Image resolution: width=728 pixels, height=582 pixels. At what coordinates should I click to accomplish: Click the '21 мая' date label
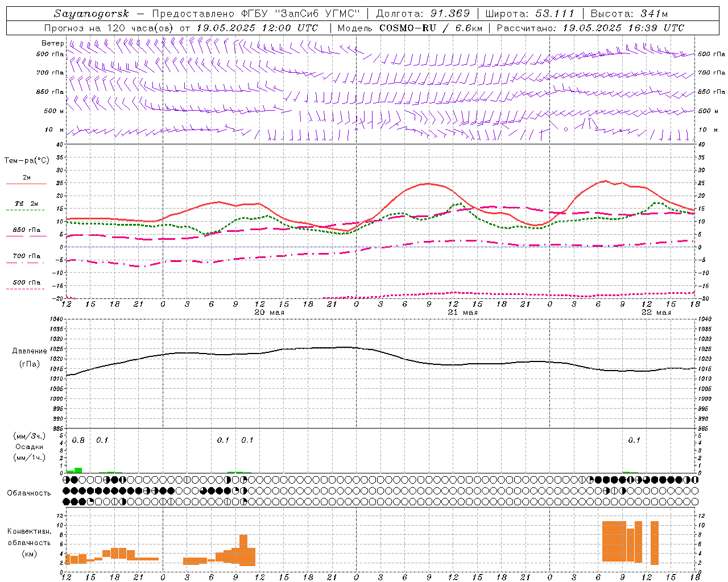pyautogui.click(x=463, y=313)
